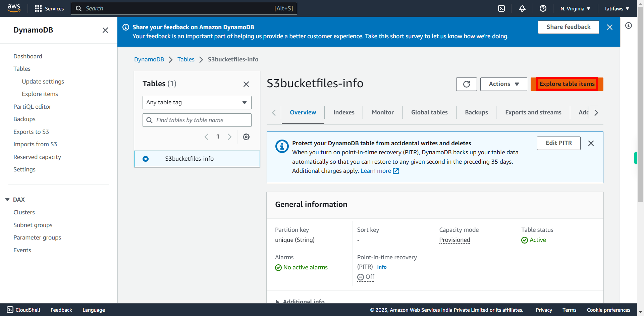Click the Find tables by name field

(197, 120)
